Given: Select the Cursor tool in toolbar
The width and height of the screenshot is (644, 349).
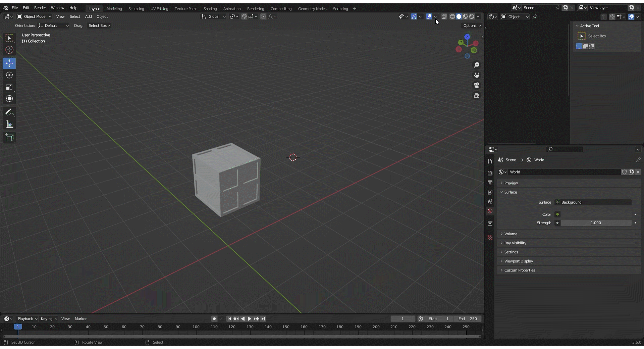Looking at the screenshot, I should pos(9,50).
